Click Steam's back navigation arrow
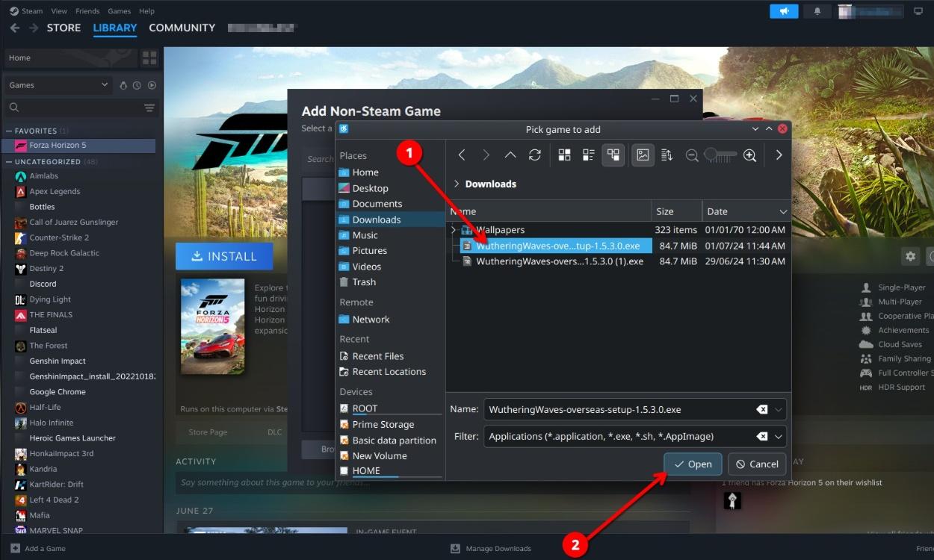 tap(14, 28)
